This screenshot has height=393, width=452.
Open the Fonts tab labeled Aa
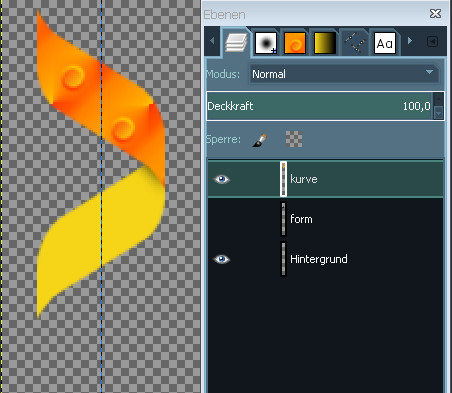click(385, 43)
